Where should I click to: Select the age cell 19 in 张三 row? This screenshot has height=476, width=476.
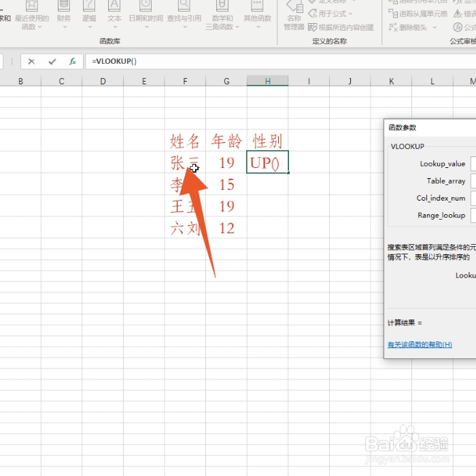coord(226,163)
